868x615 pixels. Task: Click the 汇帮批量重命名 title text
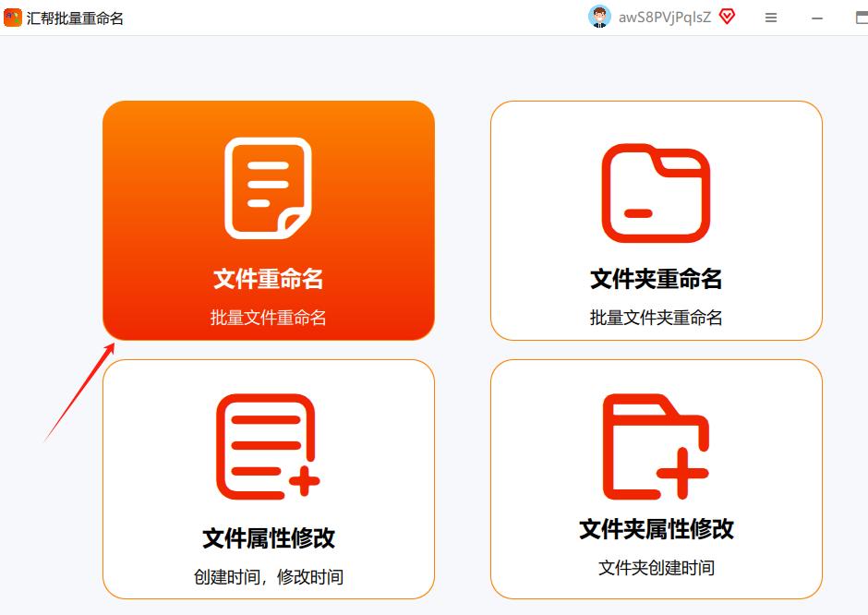click(x=76, y=18)
